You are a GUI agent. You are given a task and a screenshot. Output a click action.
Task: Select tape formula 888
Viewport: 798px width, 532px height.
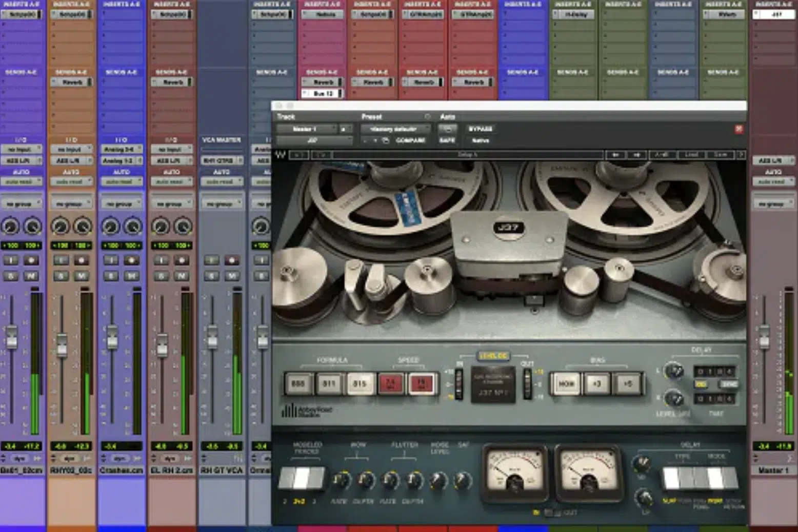298,383
